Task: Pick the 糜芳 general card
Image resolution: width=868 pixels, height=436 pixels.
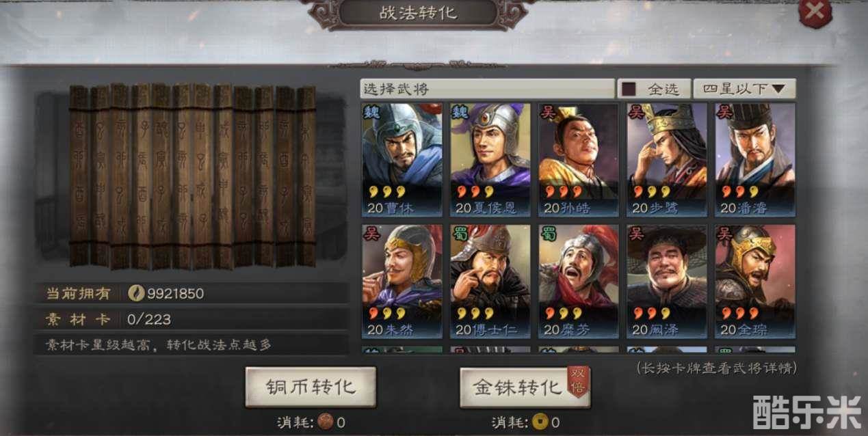Action: [x=579, y=282]
